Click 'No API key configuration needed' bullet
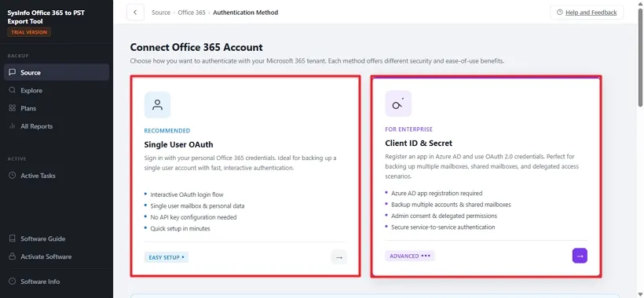 193,217
